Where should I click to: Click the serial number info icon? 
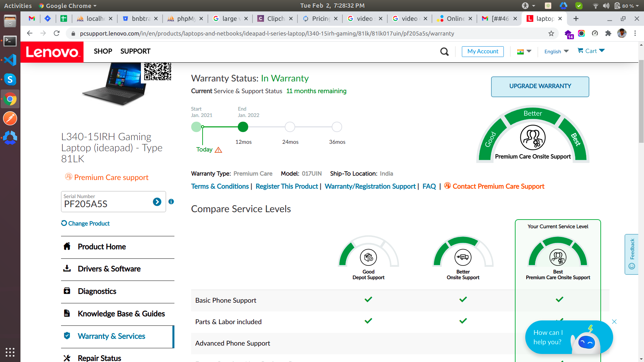pos(171,201)
